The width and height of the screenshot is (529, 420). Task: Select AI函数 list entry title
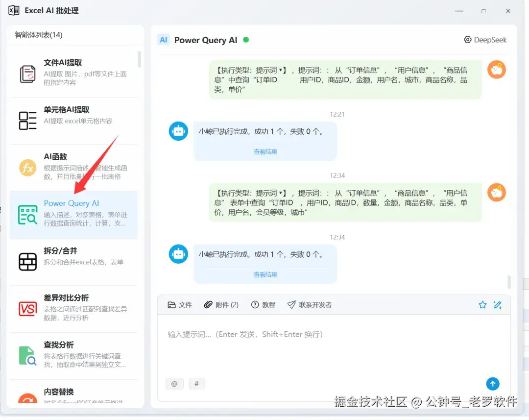coord(55,157)
